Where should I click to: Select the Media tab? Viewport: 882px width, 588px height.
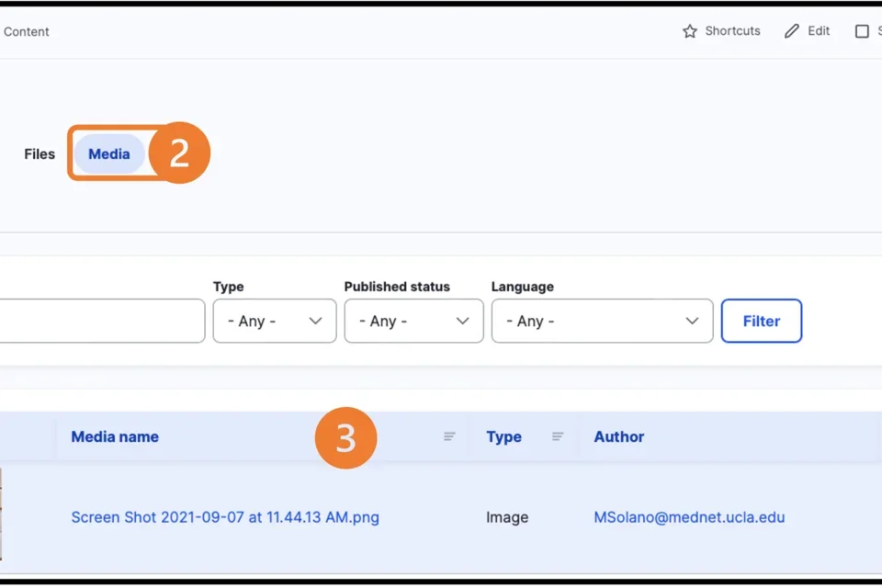tap(108, 153)
